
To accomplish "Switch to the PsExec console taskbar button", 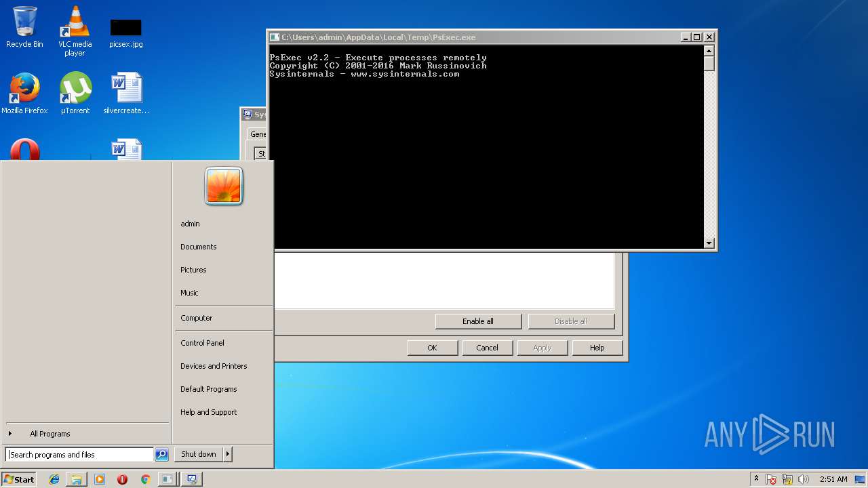I will 167,479.
